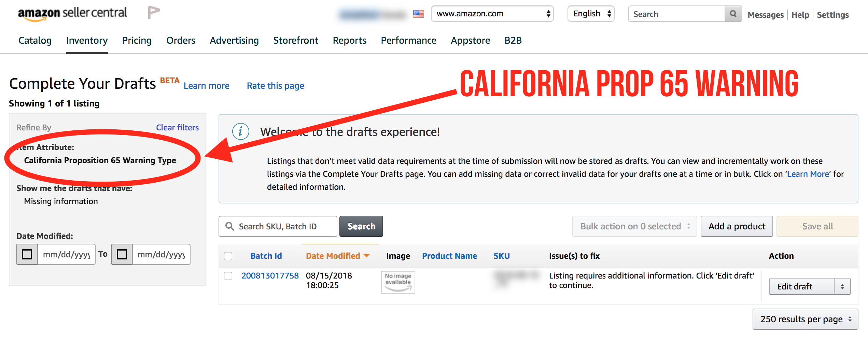Focus the header Search field
Viewport: 868px width, 355px height.
coord(676,14)
